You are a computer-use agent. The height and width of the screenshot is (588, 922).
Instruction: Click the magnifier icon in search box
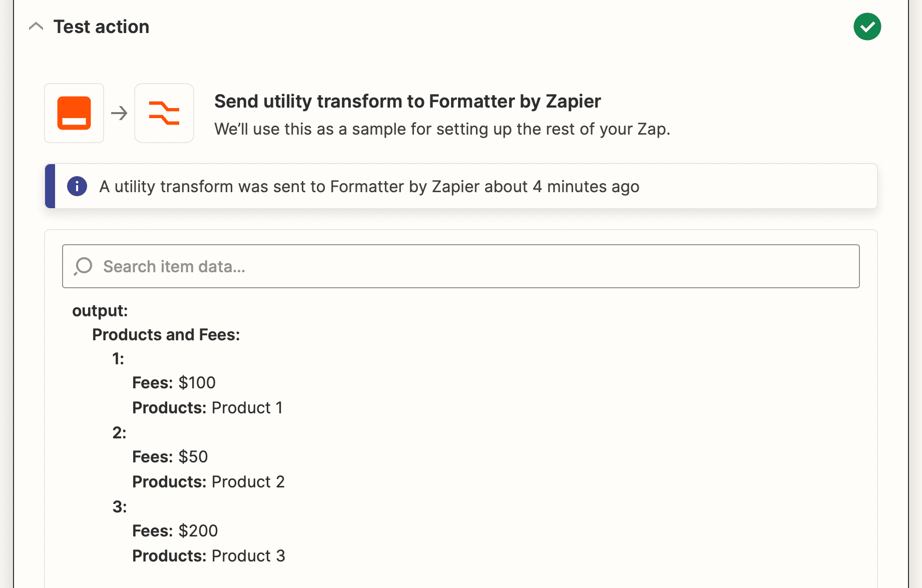[x=83, y=266]
